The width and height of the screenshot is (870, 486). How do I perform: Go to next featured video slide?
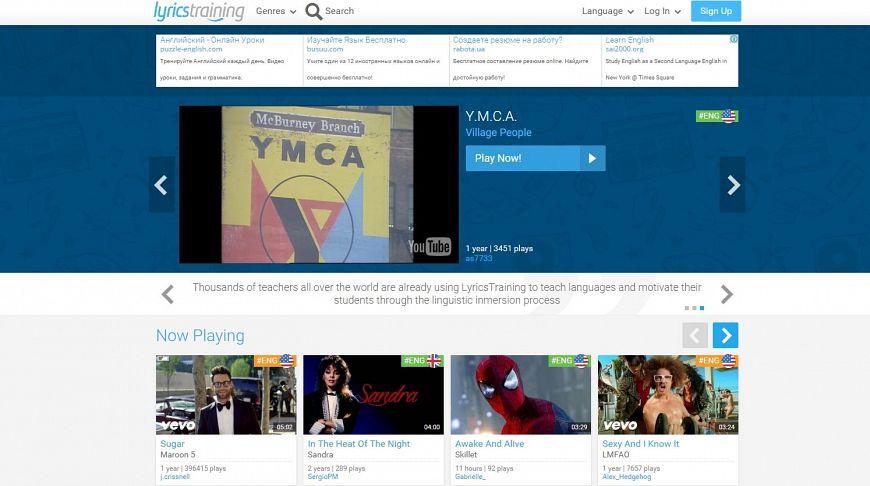pos(733,185)
